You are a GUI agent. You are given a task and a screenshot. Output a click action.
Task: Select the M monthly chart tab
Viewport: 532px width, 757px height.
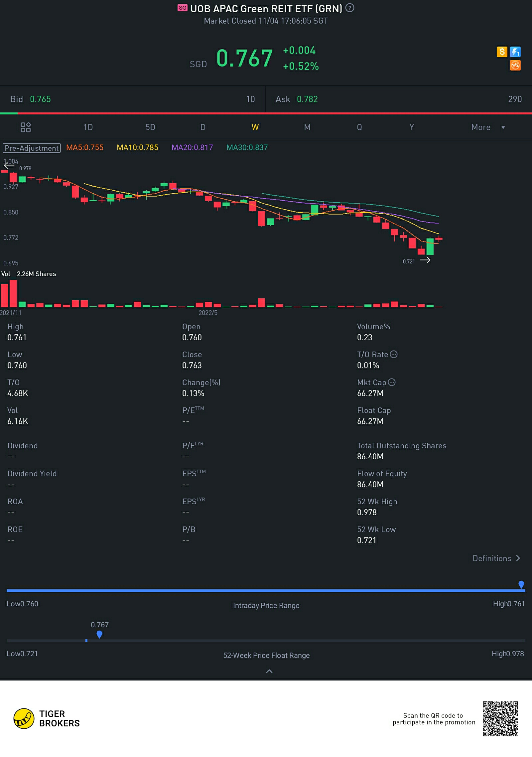pos(307,127)
